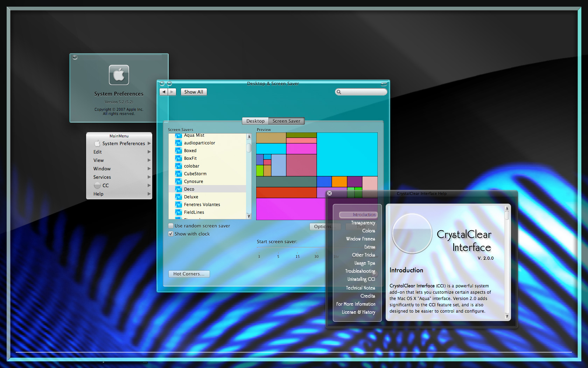The width and height of the screenshot is (588, 368).
Task: Open the Colors help section
Action: click(369, 231)
